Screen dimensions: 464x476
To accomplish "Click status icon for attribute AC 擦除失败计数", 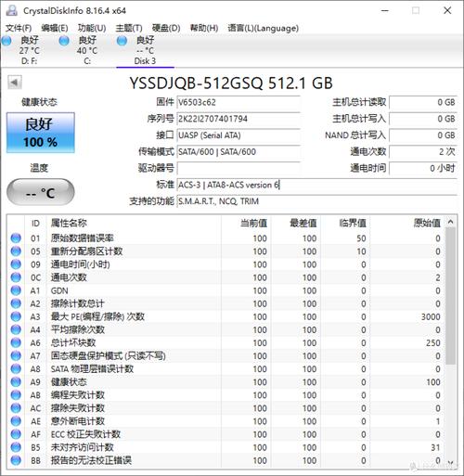I will 16,408.
